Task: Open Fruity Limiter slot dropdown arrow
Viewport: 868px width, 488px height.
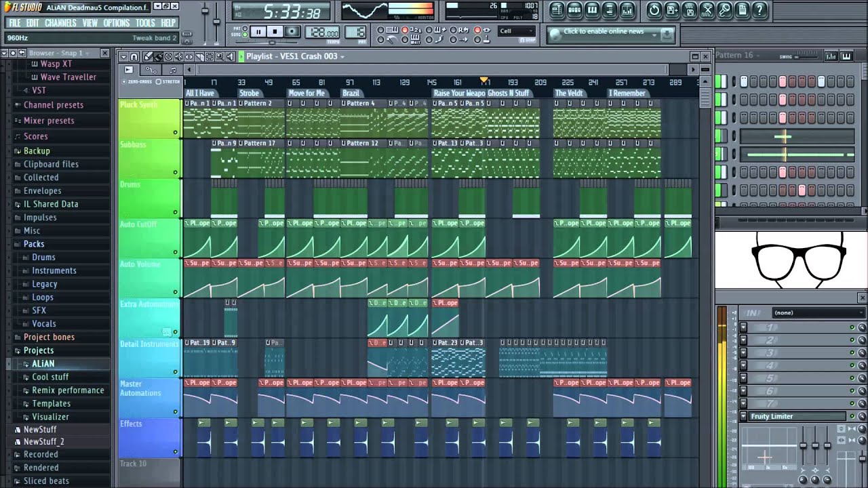Action: pos(743,416)
